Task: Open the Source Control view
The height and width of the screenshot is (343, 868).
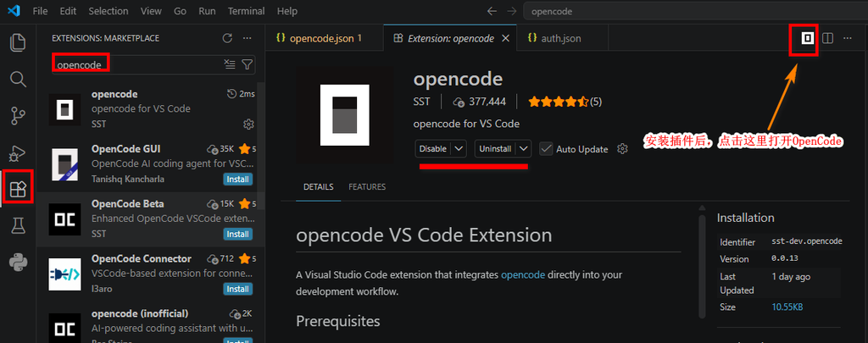Action: pos(18,116)
